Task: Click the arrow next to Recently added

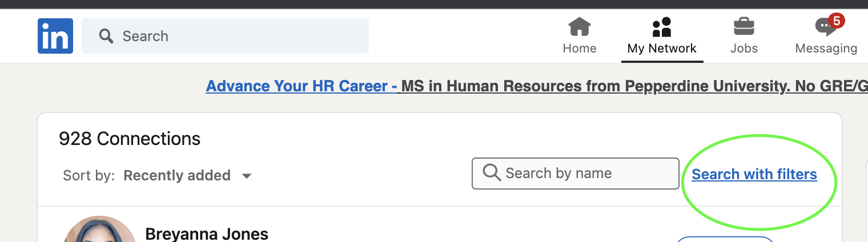Action: [x=247, y=176]
